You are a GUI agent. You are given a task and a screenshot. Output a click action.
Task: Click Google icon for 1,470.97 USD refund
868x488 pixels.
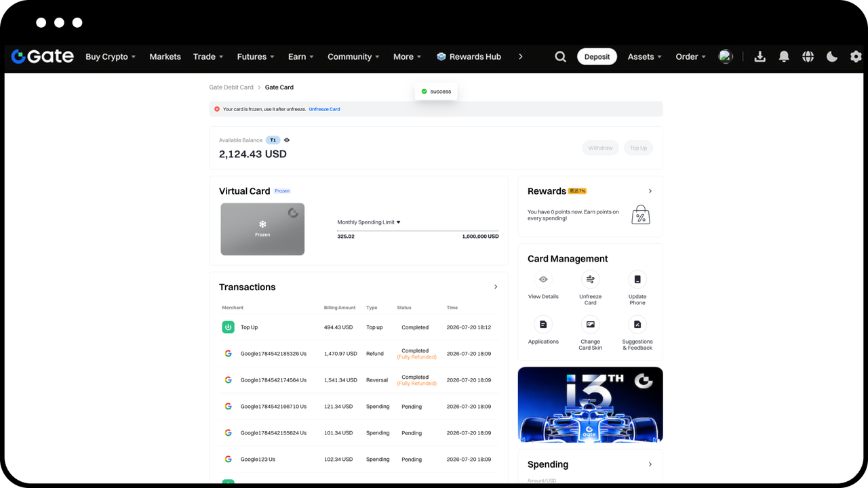(x=228, y=354)
